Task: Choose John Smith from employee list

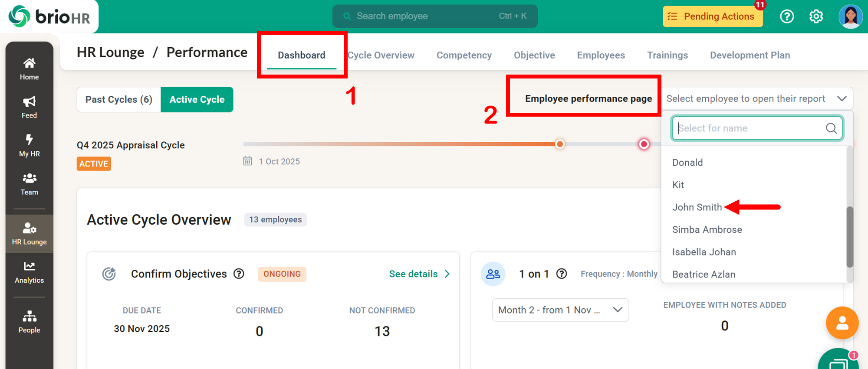Action: tap(697, 207)
